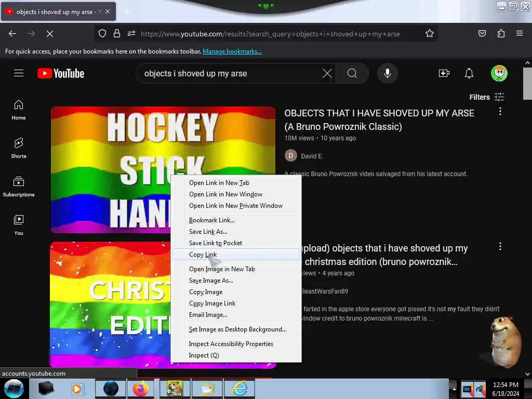
Task: Start voice search with microphone
Action: (388, 73)
